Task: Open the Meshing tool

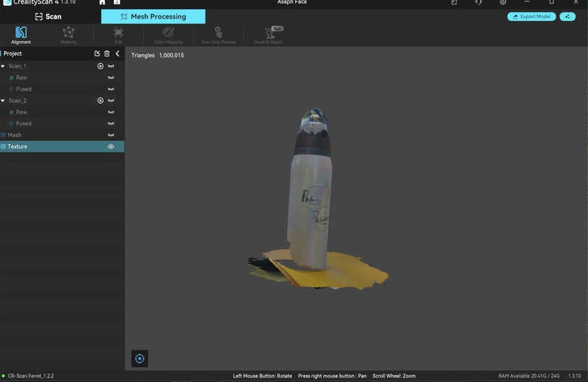Action: coord(69,35)
